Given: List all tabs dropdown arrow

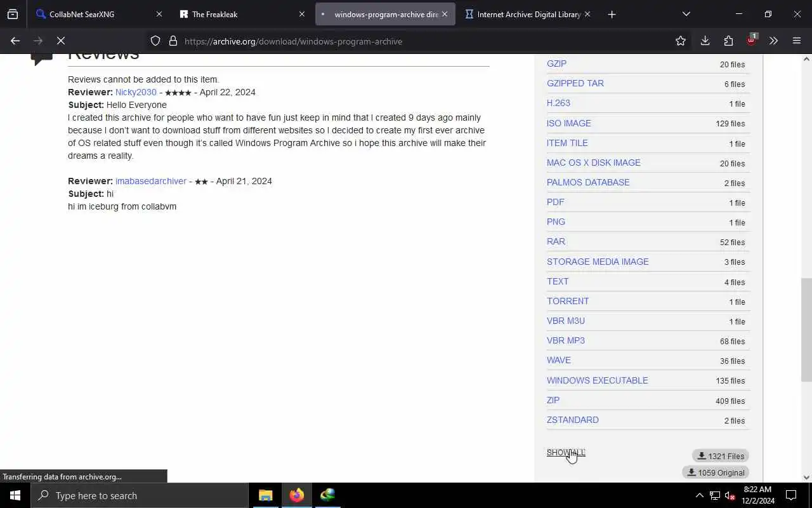Looking at the screenshot, I should pyautogui.click(x=686, y=14).
